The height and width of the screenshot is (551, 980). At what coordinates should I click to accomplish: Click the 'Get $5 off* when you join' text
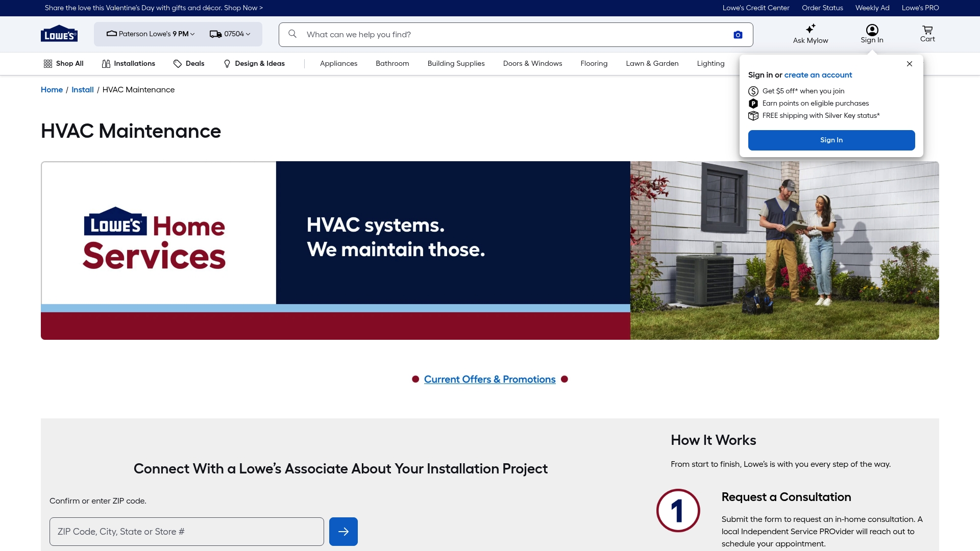803,91
